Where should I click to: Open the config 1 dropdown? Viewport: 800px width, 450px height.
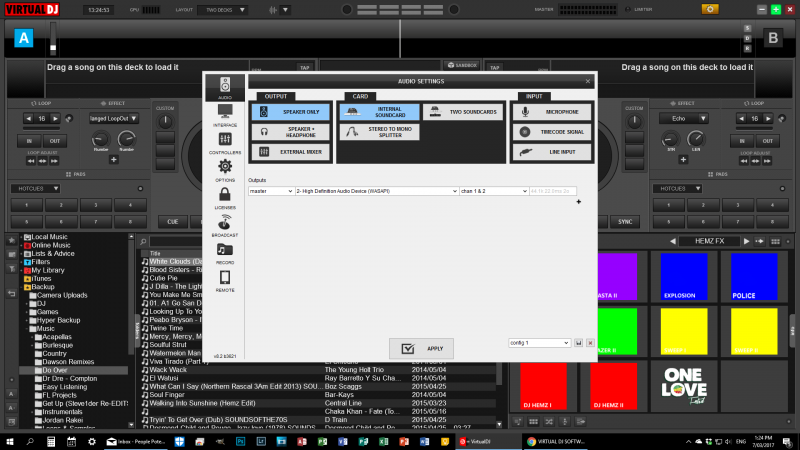pyautogui.click(x=539, y=343)
